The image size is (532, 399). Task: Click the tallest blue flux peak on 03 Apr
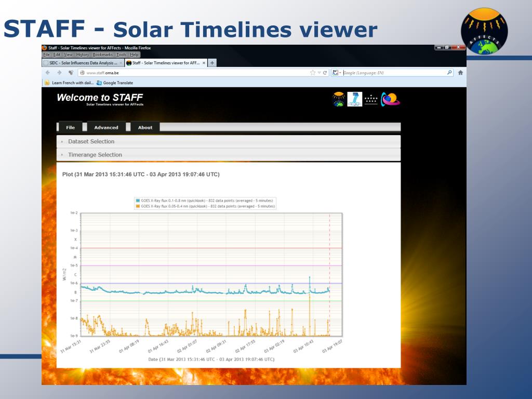[x=310, y=278]
